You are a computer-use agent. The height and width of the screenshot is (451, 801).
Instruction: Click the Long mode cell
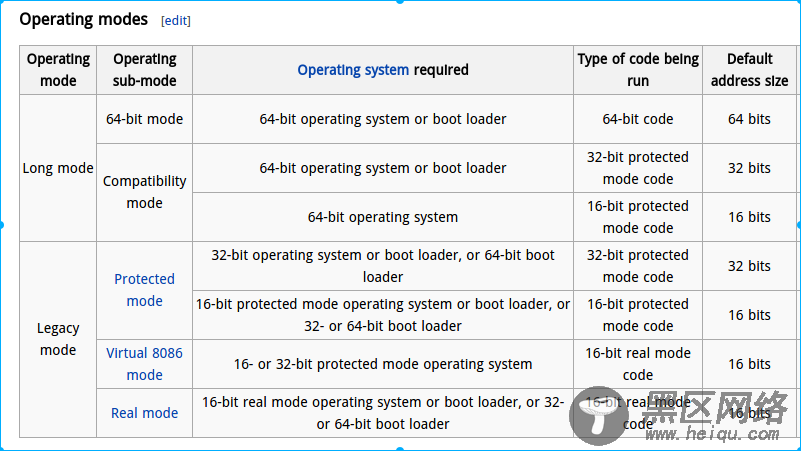tap(58, 168)
